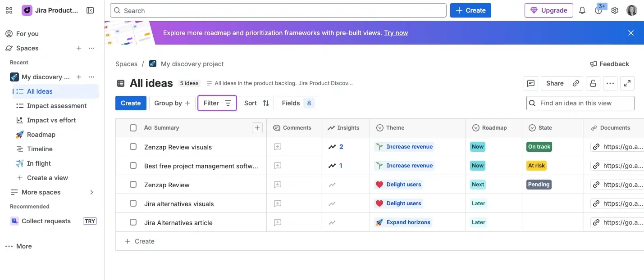Image resolution: width=644 pixels, height=280 pixels.
Task: Add comment on Jira alternatives visuals row
Action: coord(278,203)
